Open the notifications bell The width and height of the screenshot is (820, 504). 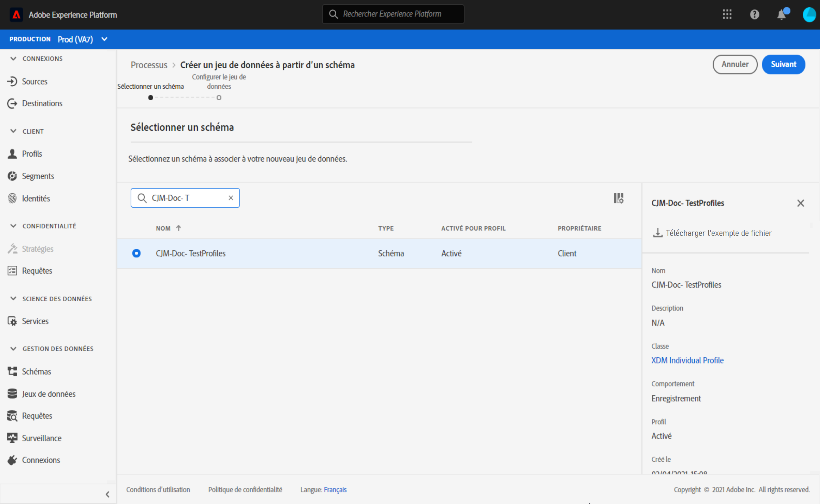(781, 15)
